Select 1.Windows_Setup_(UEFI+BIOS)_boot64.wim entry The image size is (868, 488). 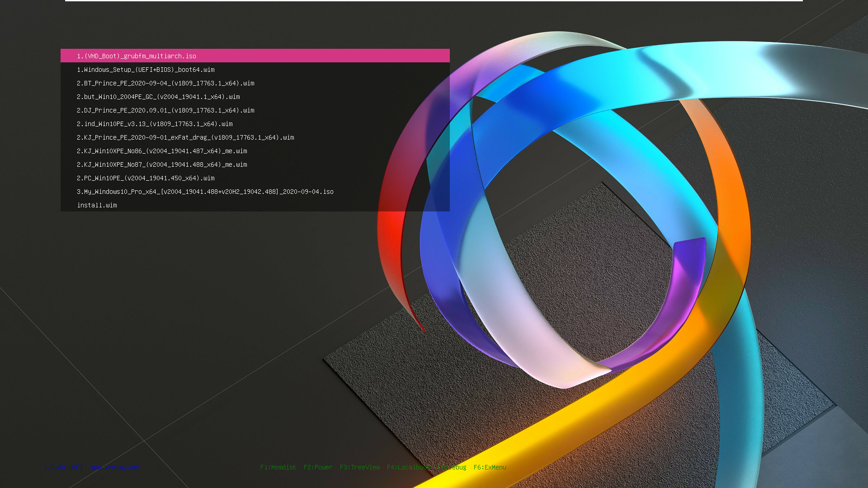[x=255, y=69]
